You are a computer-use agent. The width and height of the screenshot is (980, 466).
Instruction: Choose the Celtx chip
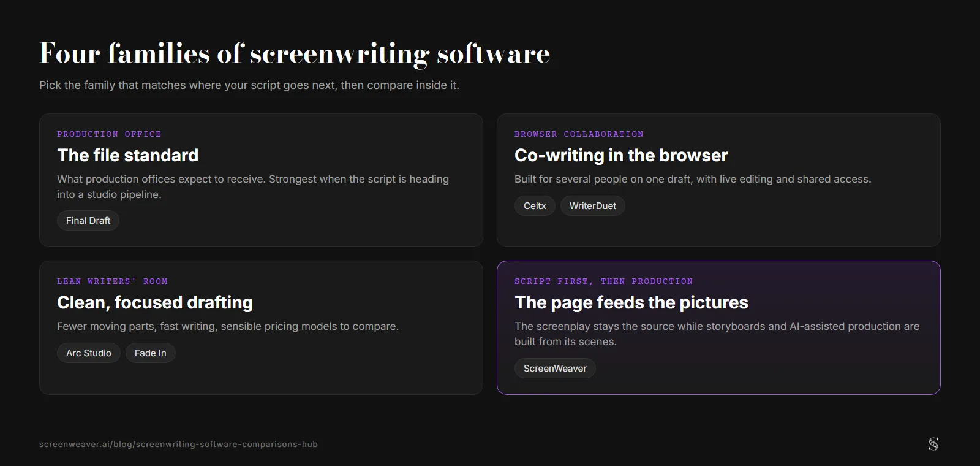click(535, 206)
